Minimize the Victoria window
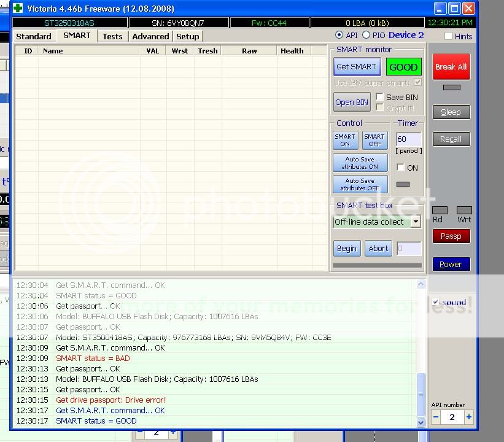This screenshot has height=442, width=504. point(440,9)
